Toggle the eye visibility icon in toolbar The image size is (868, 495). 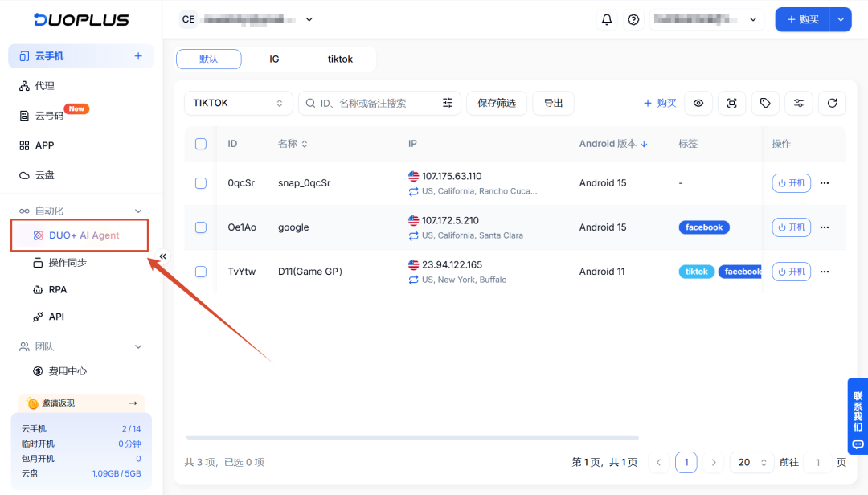(698, 103)
